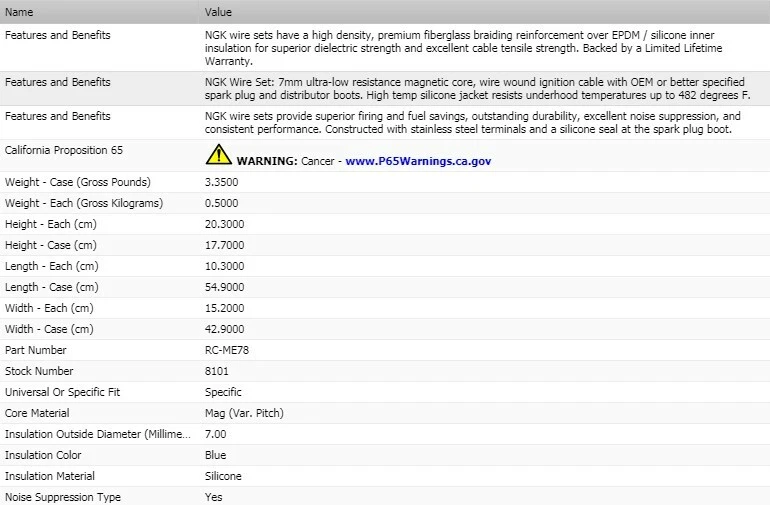Viewport: 770px width, 505px height.
Task: Select the part number RC-ME78
Action: pos(227,350)
